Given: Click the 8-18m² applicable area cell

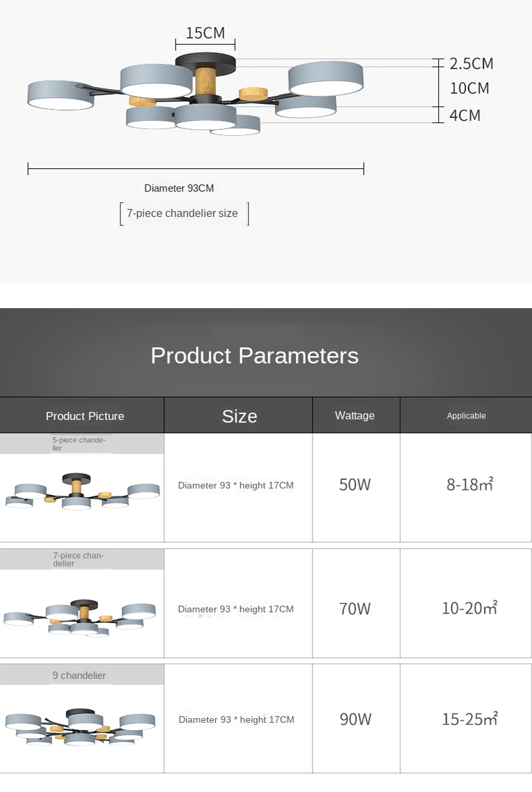Looking at the screenshot, I should tap(469, 485).
